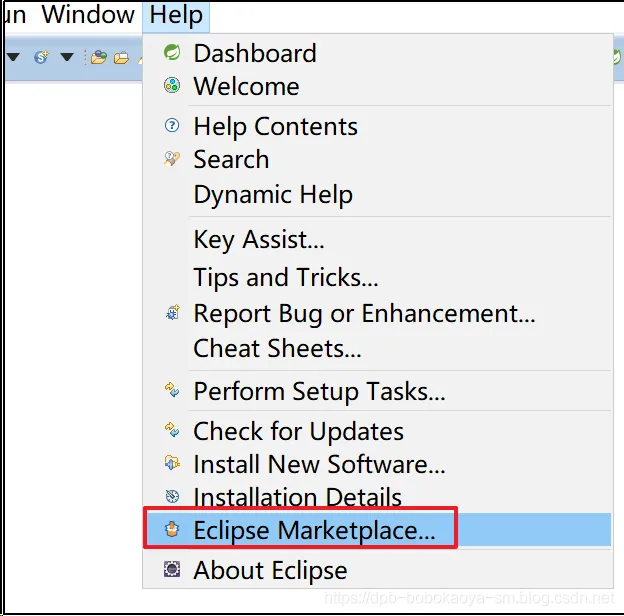
Task: Click the Install New Software icon
Action: pos(172,464)
